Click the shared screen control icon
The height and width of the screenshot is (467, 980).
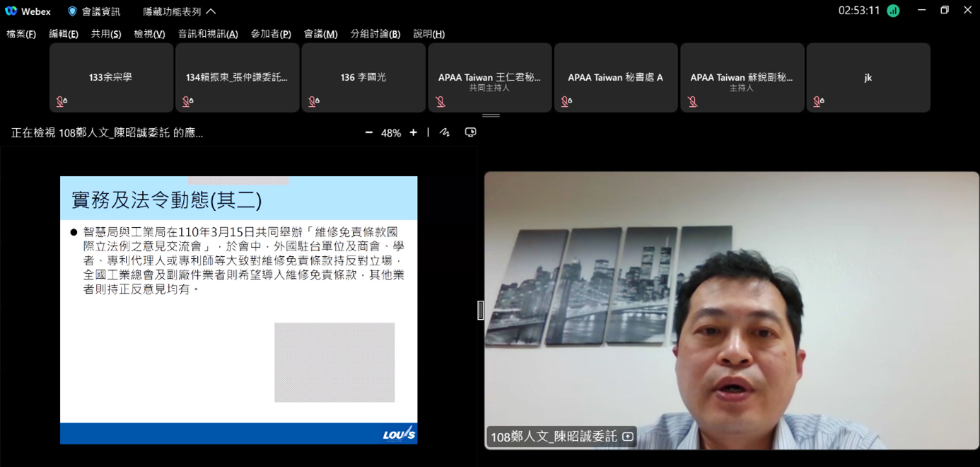[470, 132]
